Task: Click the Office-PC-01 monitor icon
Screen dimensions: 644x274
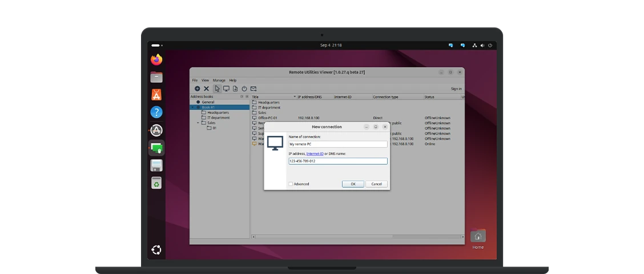Action: point(254,118)
